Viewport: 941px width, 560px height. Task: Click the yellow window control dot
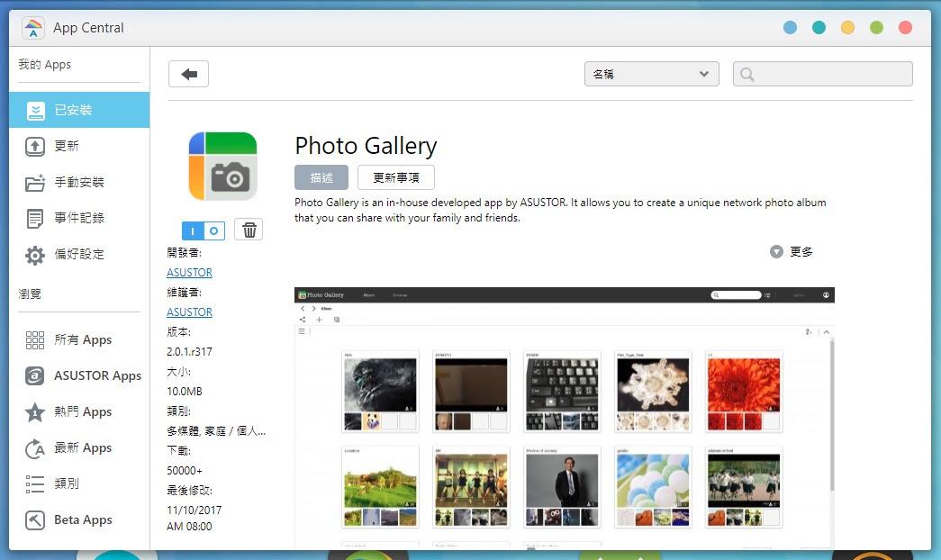pos(847,28)
